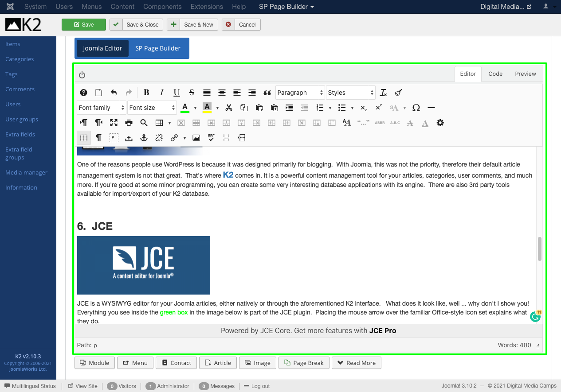The image size is (561, 392).
Task: Click the spellcheck ABC icon
Action: tap(211, 138)
